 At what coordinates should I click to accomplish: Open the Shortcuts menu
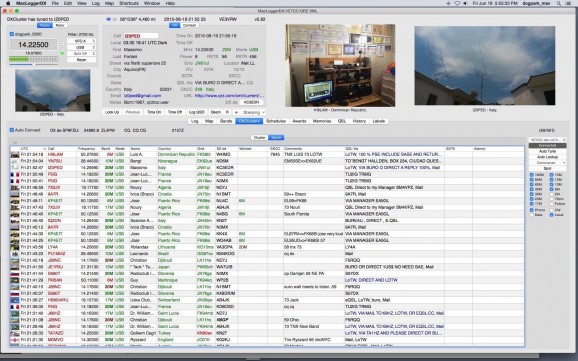point(129,3)
